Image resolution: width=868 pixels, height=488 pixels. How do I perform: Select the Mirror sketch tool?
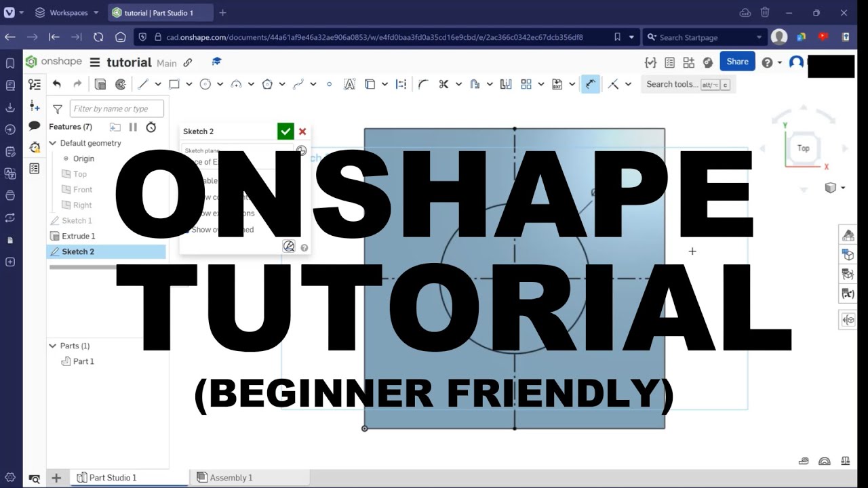(506, 84)
